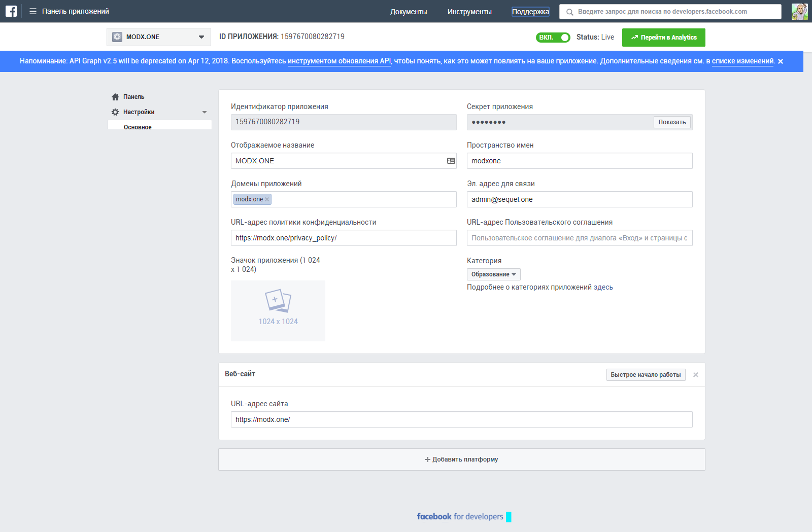Click the contact card icon in the name field
The height and width of the screenshot is (532, 812).
coord(451,161)
